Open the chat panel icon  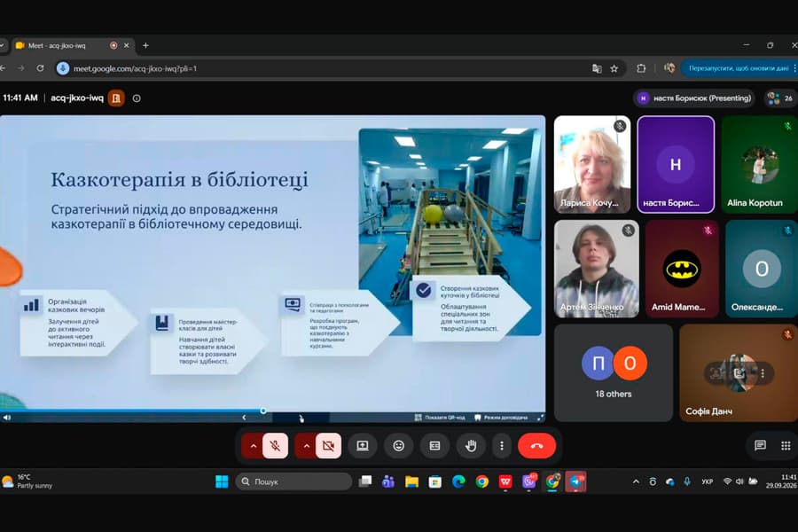[x=761, y=445]
